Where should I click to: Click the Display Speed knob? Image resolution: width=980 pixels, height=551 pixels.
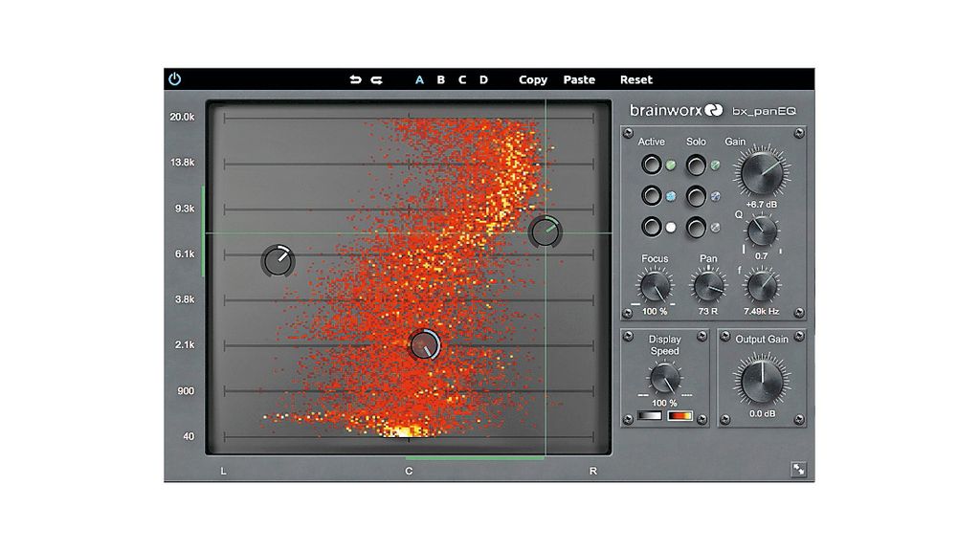click(664, 379)
